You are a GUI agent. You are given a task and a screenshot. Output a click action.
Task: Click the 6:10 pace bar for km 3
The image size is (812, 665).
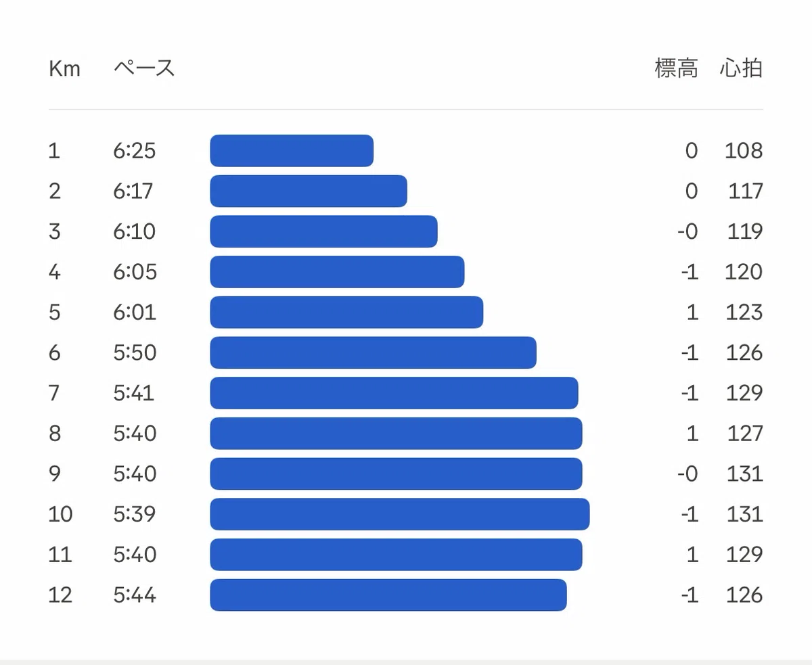(x=323, y=231)
